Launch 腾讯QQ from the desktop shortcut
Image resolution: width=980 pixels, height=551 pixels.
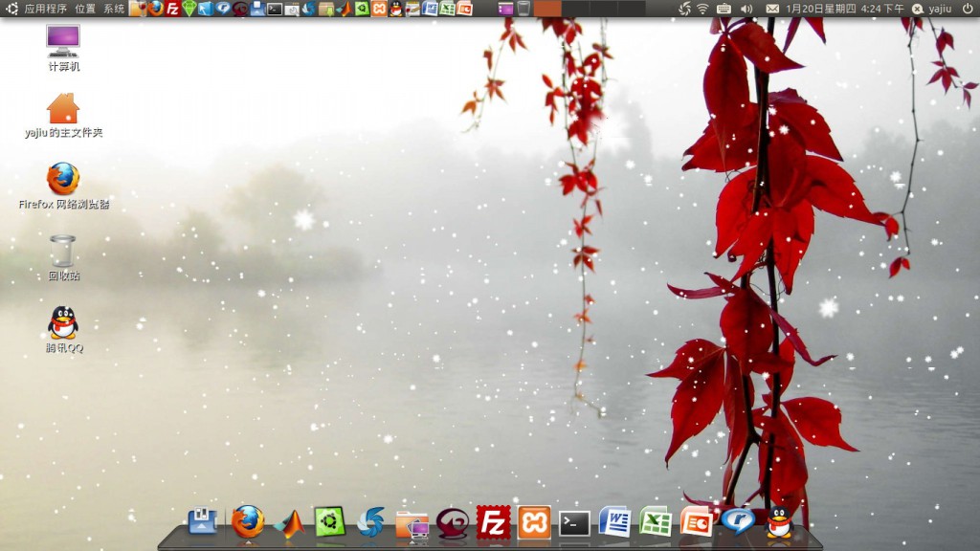click(63, 323)
